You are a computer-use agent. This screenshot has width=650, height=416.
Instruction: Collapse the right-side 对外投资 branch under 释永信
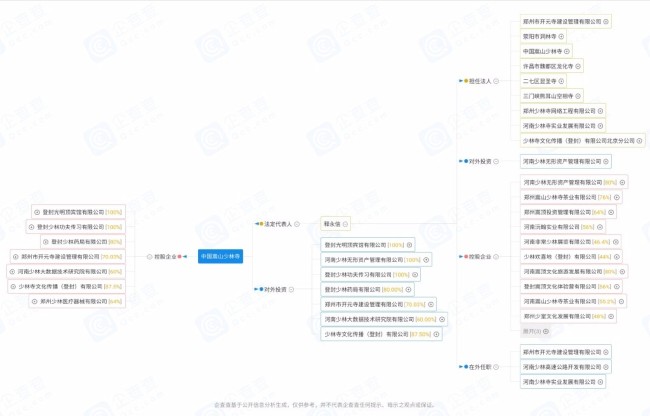click(496, 161)
